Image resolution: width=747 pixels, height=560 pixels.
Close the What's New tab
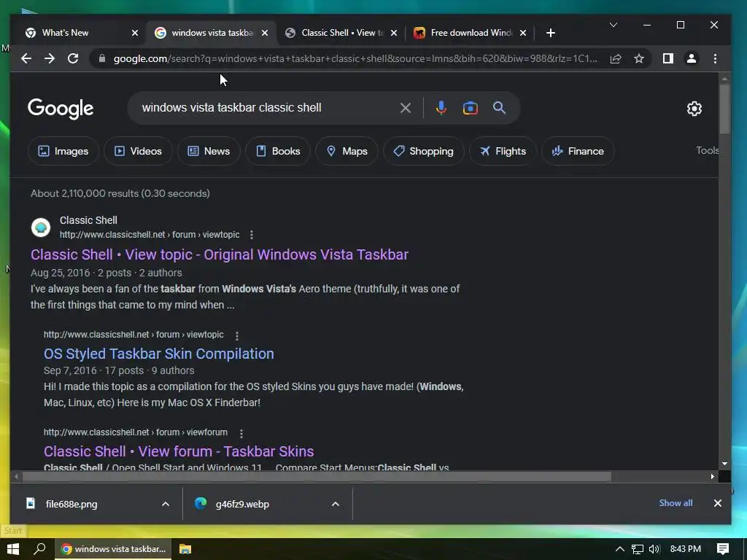[x=135, y=33]
